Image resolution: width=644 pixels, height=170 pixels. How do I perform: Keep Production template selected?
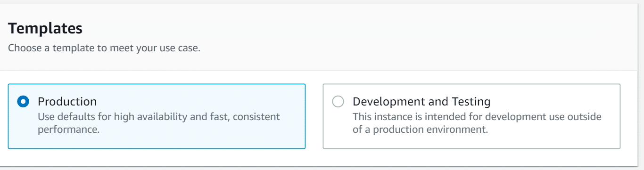[x=23, y=102]
